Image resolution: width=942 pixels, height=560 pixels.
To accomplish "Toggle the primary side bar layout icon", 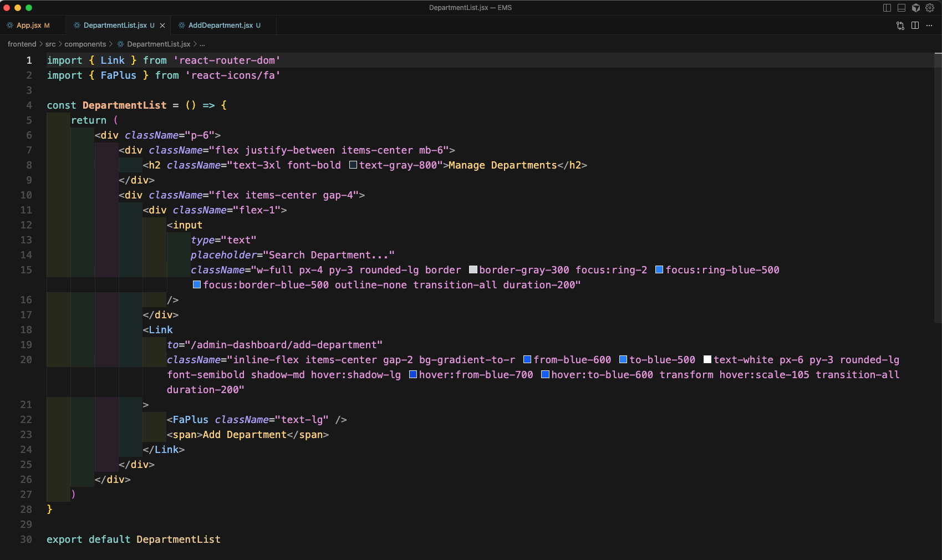I will tap(887, 8).
